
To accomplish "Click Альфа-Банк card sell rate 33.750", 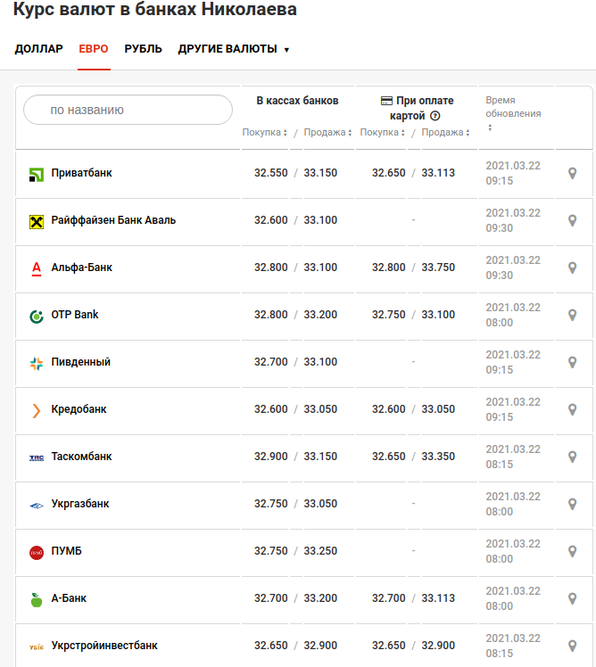I will click(438, 268).
